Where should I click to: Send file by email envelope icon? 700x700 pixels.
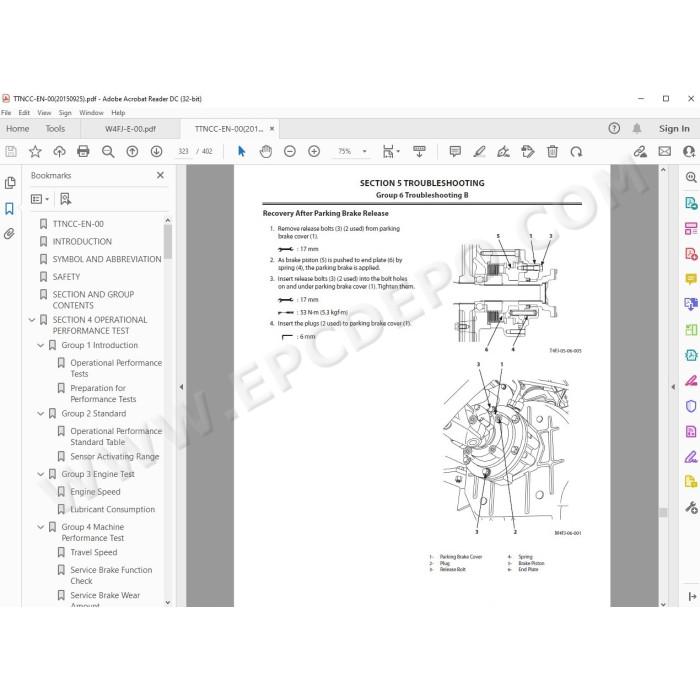click(665, 152)
